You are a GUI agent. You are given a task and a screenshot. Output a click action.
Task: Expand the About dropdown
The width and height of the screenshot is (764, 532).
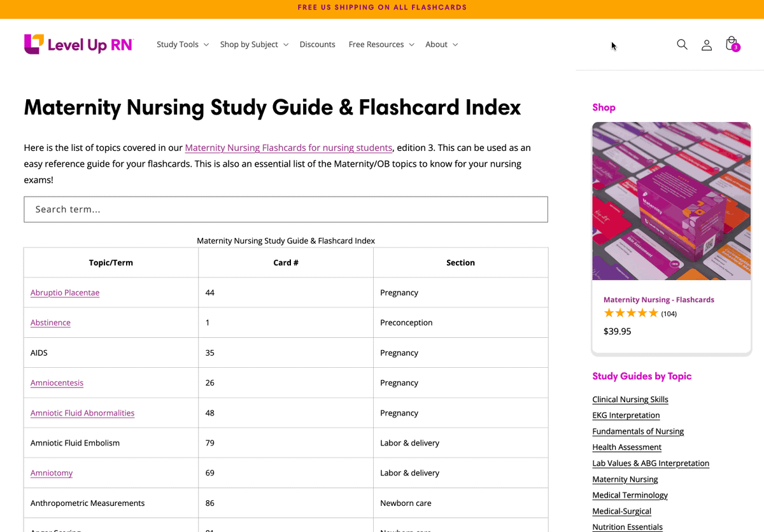[x=437, y=44]
